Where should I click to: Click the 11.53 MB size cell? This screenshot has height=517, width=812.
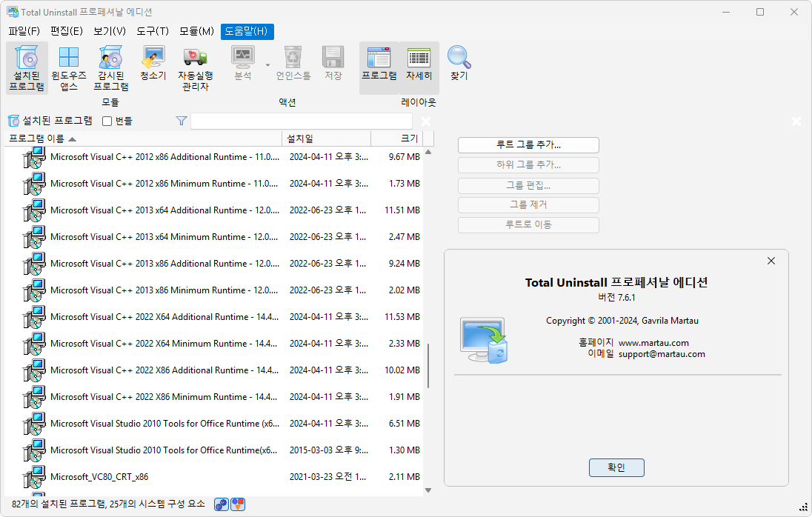(x=402, y=317)
